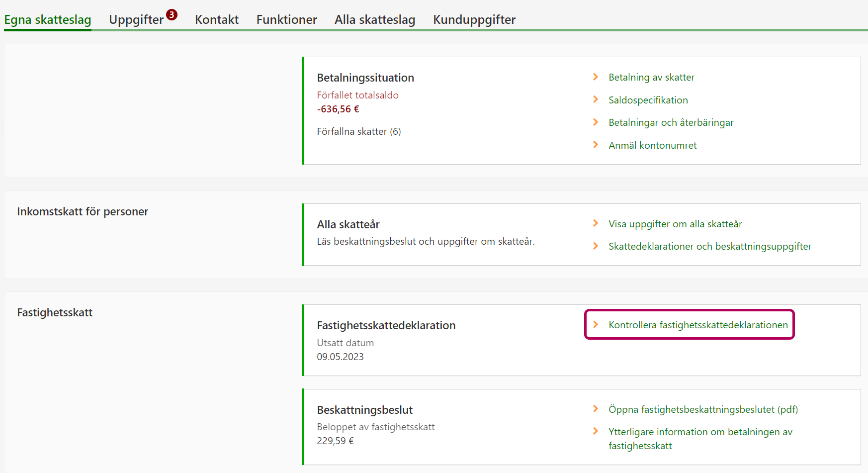Open the Kontakt tab
Image resolution: width=868 pixels, height=473 pixels.
[x=217, y=20]
